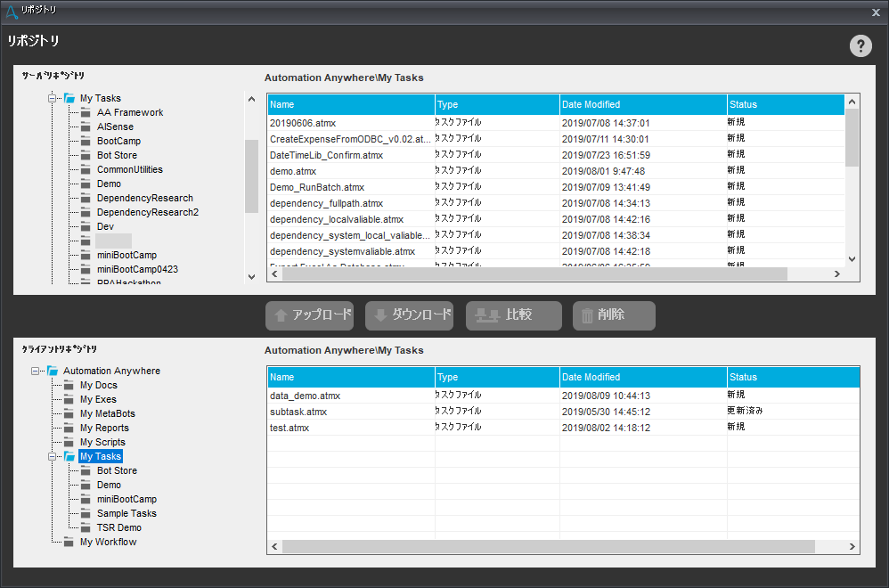
Task: Collapse the Automation Anywhere tree node
Action: pyautogui.click(x=35, y=372)
